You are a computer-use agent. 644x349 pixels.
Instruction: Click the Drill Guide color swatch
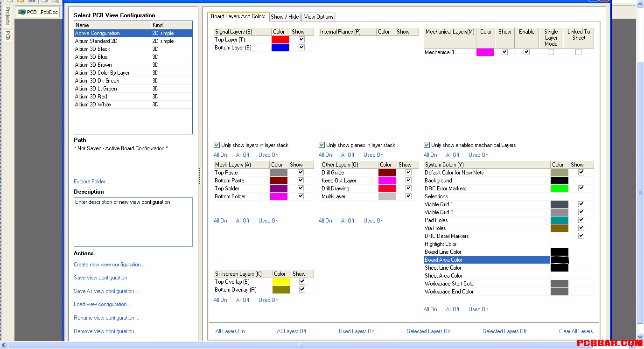click(x=387, y=173)
